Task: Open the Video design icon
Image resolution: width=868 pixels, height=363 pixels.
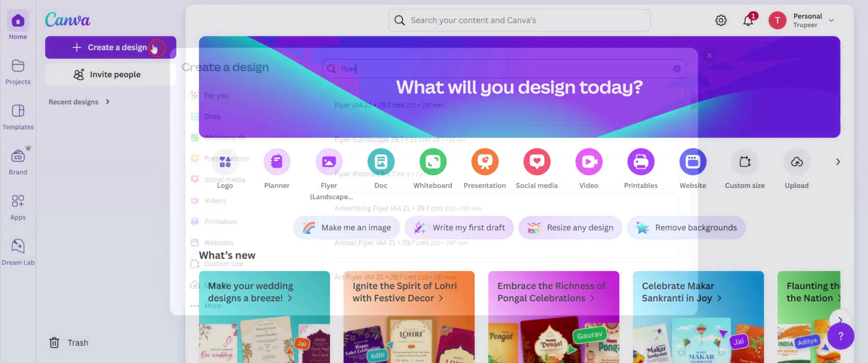Action: click(589, 162)
